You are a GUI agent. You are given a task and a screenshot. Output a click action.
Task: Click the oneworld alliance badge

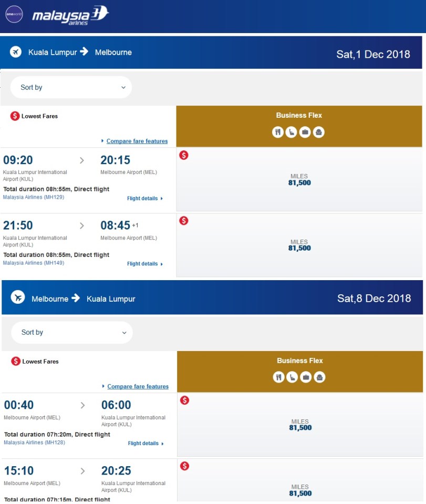click(14, 14)
